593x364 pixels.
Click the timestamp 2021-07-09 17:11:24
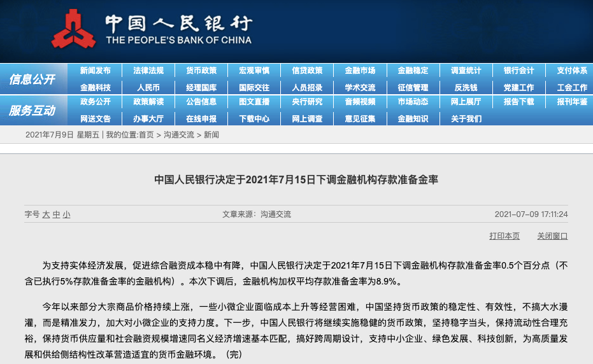click(x=531, y=214)
